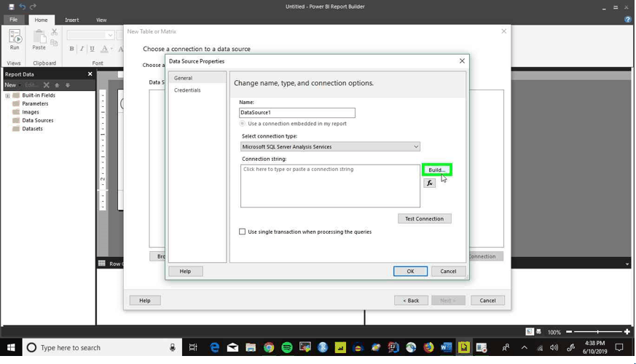Click Help in New Table or Matrix wizard
The width and height of the screenshot is (636, 364).
145,301
